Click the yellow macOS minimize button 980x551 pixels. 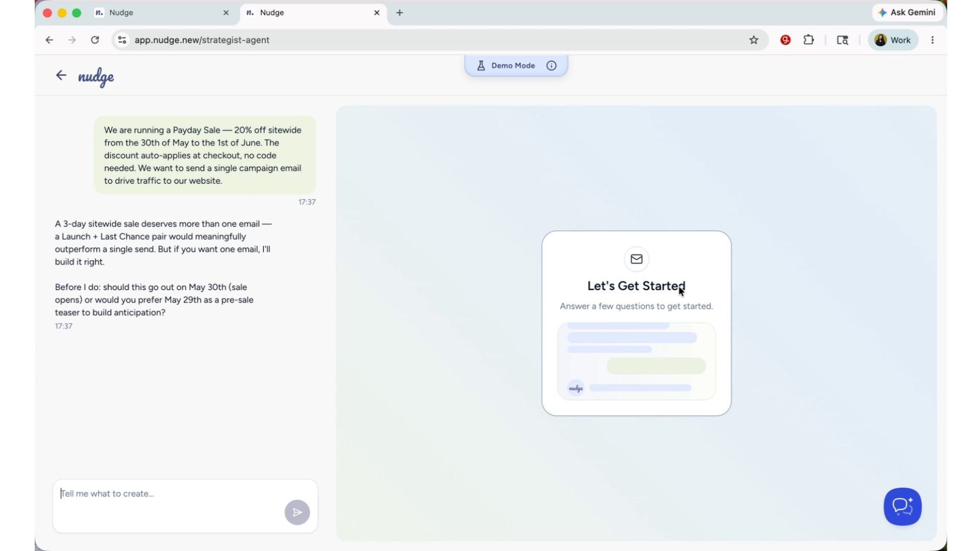coord(62,13)
